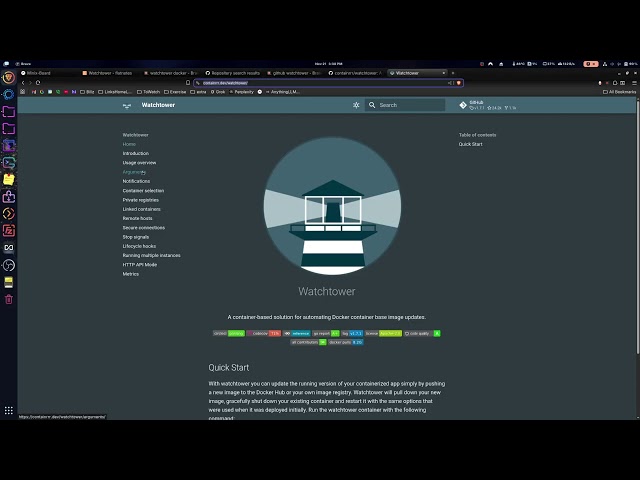Screen dimensions: 640x480
Task: Open the yellow sticky notes dock app
Action: [9, 180]
